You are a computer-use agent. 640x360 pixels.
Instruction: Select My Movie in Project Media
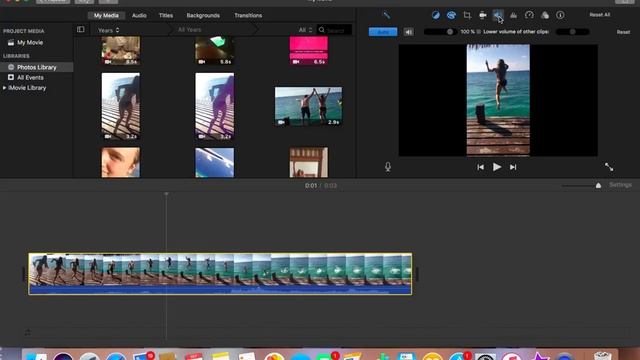(30, 42)
